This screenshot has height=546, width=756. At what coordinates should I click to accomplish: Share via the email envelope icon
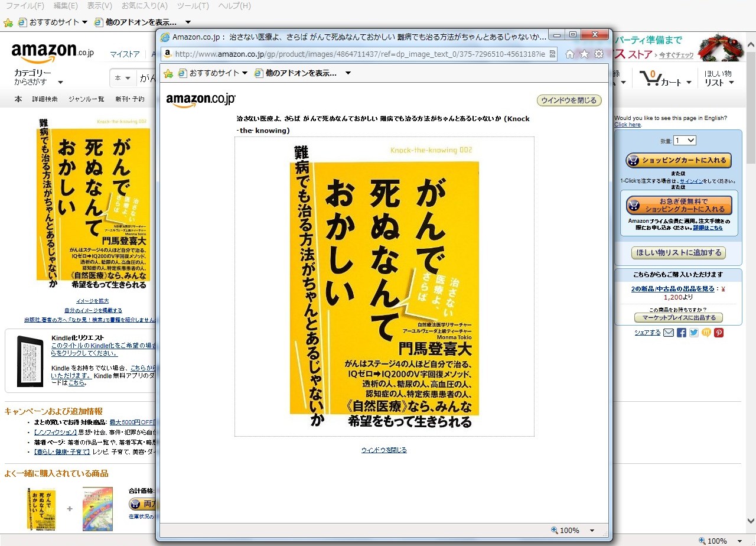pos(669,333)
